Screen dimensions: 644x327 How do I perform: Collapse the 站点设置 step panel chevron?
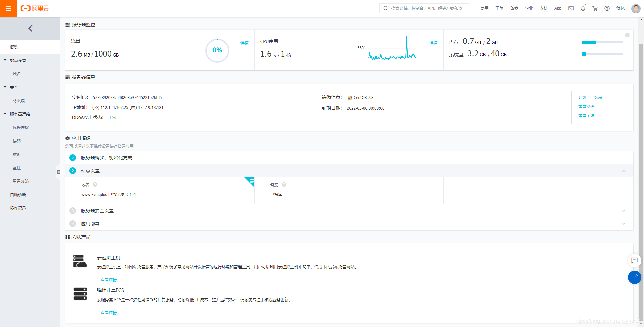tap(624, 171)
